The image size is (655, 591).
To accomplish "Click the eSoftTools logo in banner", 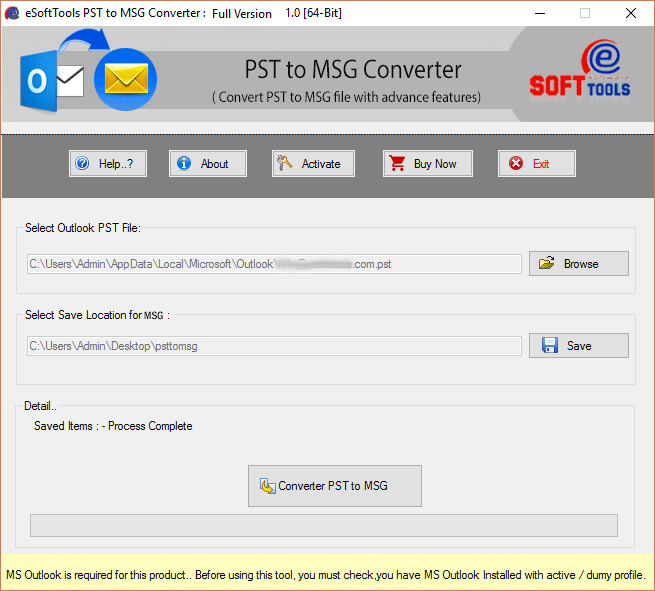I will tap(580, 68).
